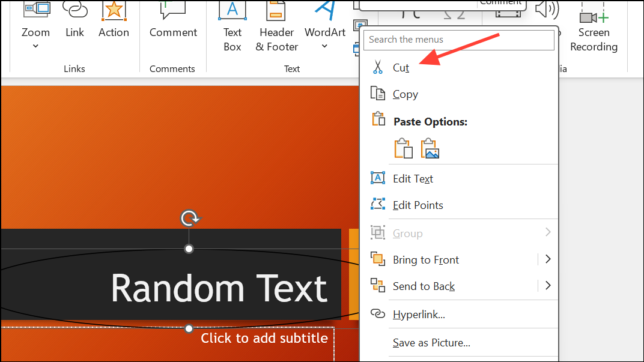
Task: Open the WordArt dropdown
Action: tap(324, 45)
